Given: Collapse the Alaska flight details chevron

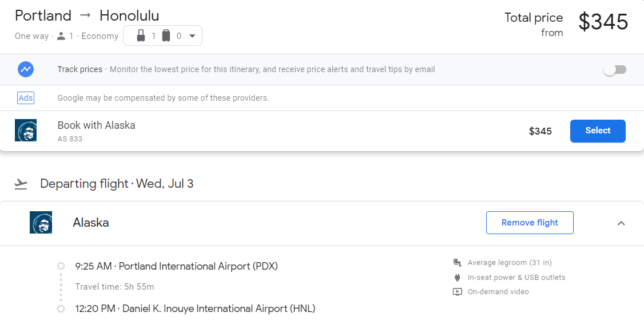Looking at the screenshot, I should (621, 223).
